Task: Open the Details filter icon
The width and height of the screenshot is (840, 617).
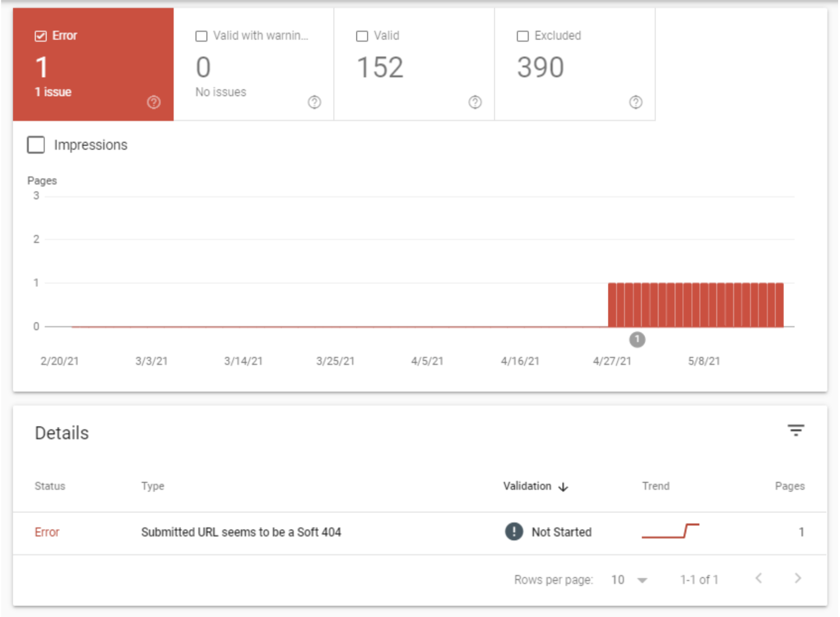Action: (795, 430)
